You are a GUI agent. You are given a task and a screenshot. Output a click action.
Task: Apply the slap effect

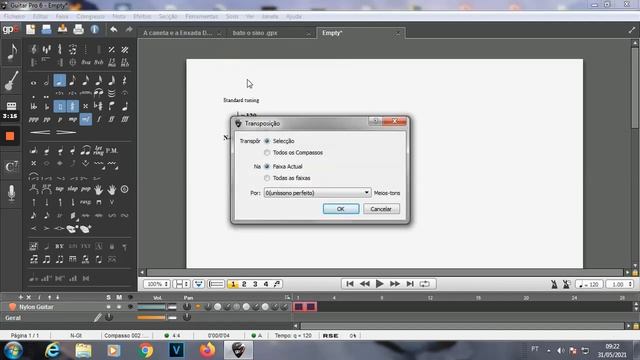point(73,189)
